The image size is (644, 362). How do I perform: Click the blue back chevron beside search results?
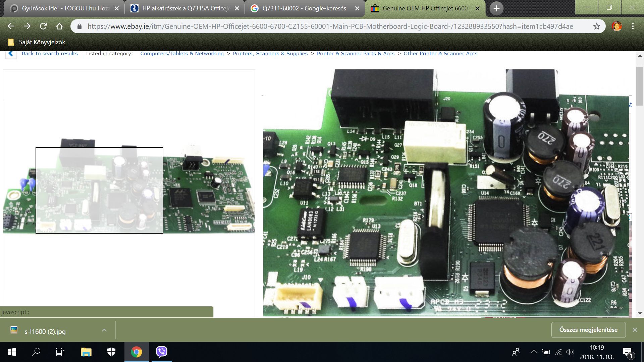tap(11, 54)
